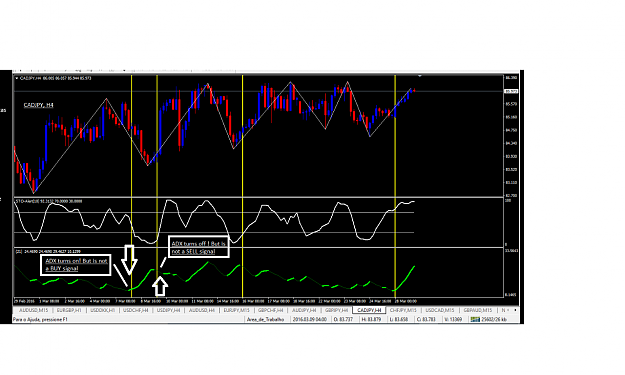Click the tab strip's right scroll arrow
Image resolution: width=625 pixels, height=375 pixels.
[x=515, y=310]
